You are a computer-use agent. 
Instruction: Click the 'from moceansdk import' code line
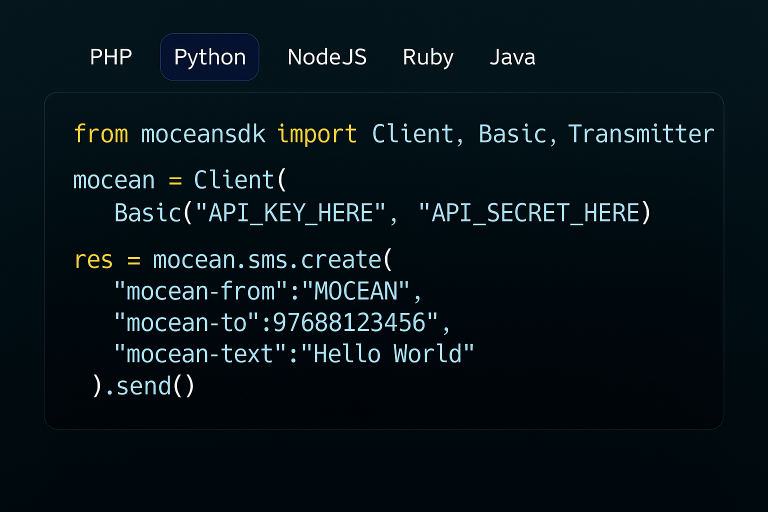tap(394, 134)
